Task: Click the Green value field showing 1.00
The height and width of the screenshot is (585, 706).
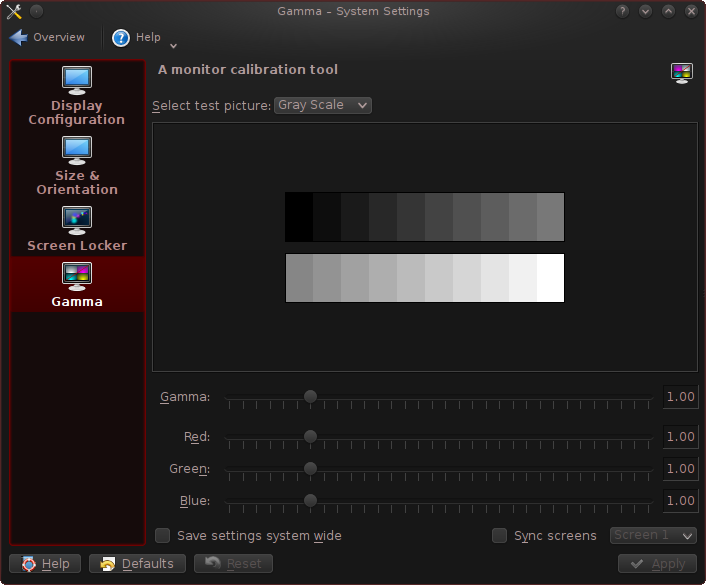Action: coord(680,469)
